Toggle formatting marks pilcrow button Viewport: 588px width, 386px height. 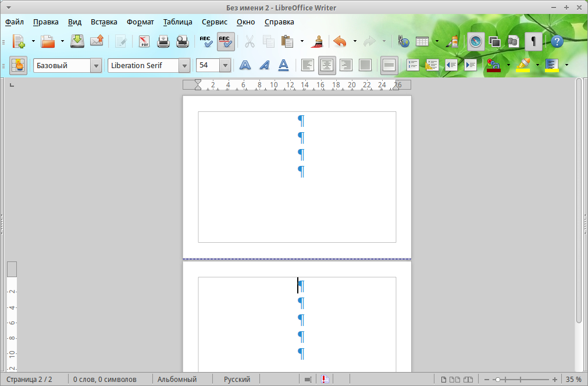click(533, 41)
